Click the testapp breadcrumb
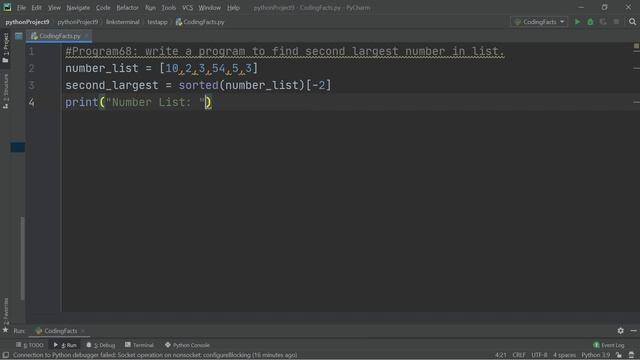 (158, 22)
